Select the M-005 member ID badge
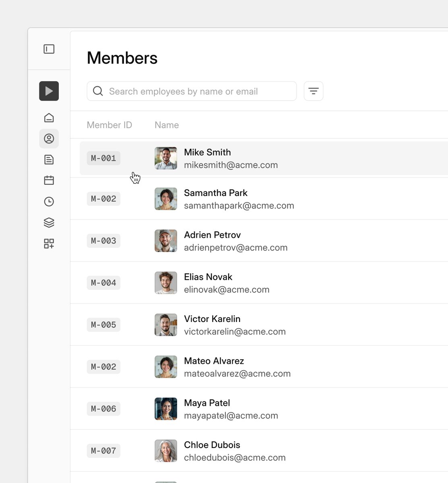 [x=103, y=325]
